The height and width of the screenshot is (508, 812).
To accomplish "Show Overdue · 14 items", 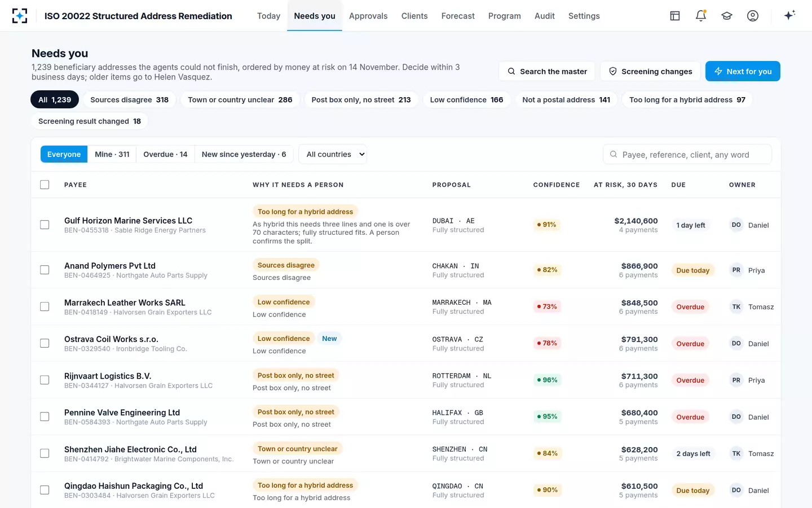I will point(165,154).
